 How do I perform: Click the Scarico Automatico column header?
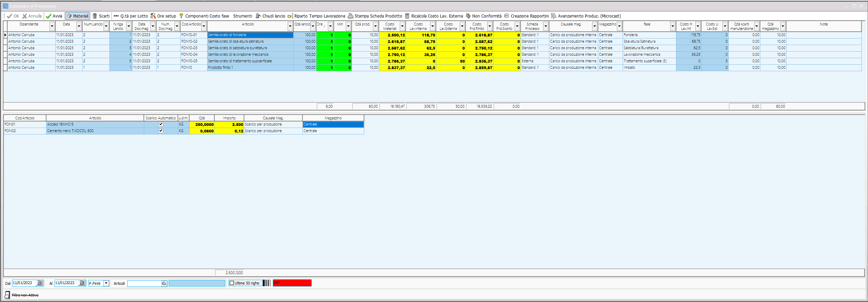click(161, 118)
